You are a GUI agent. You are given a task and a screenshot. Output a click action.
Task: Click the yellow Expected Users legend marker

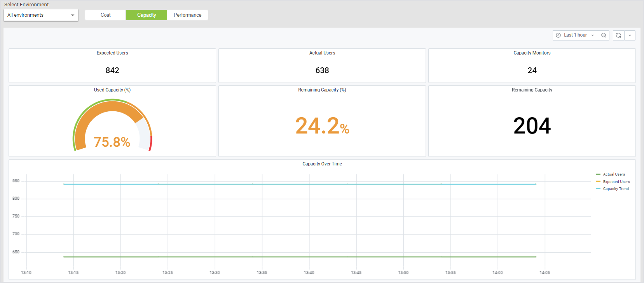[598, 182]
